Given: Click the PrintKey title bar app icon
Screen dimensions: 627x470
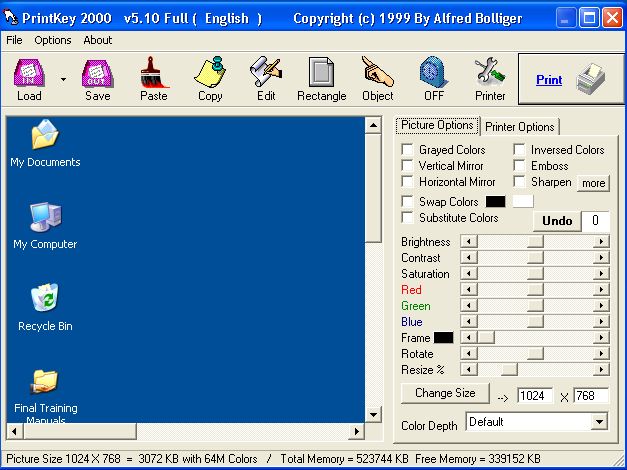Looking at the screenshot, I should click(x=11, y=17).
